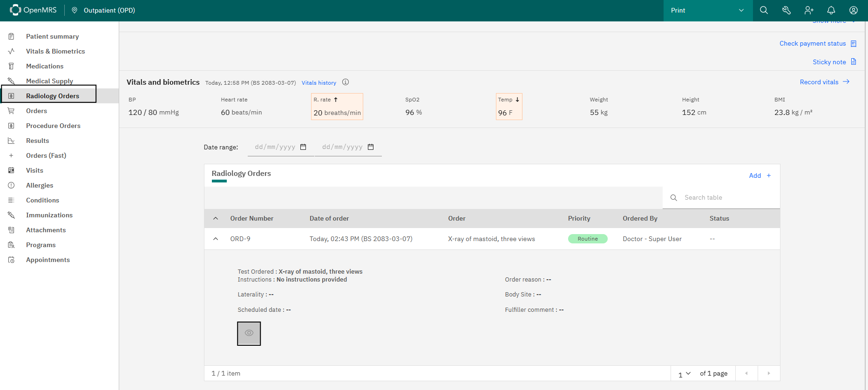This screenshot has width=868, height=390.
Task: Click the Appointments sidebar icon
Action: point(11,260)
